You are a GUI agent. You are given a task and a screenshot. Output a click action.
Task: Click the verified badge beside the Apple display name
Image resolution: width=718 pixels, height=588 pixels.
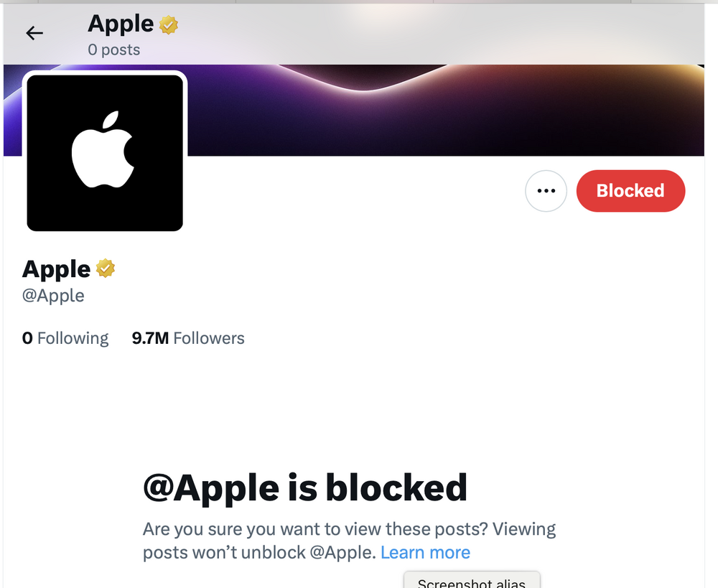pos(105,268)
